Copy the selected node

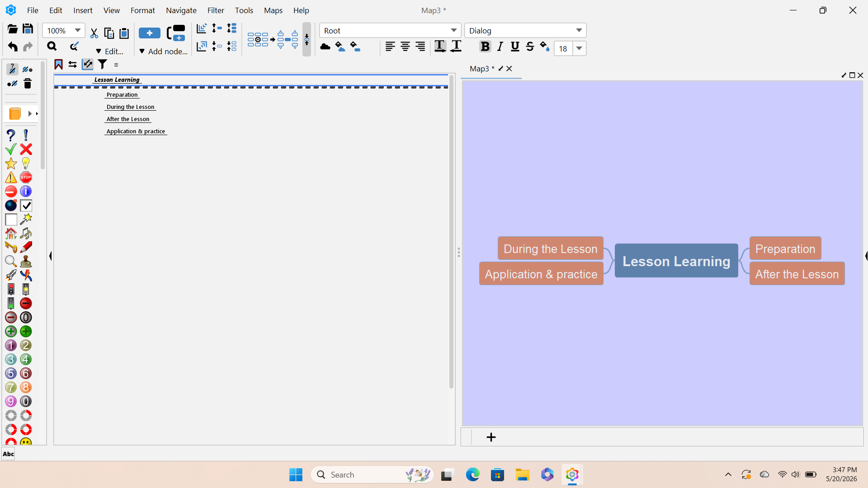click(x=109, y=33)
